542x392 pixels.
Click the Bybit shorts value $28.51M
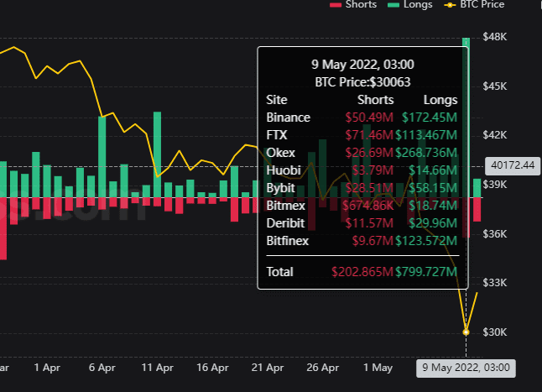[369, 188]
